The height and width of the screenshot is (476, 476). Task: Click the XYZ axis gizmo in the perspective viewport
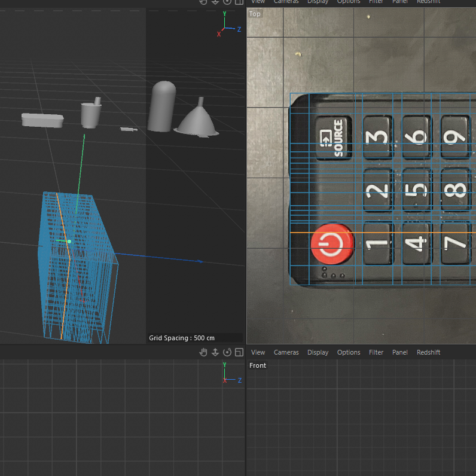[228, 25]
